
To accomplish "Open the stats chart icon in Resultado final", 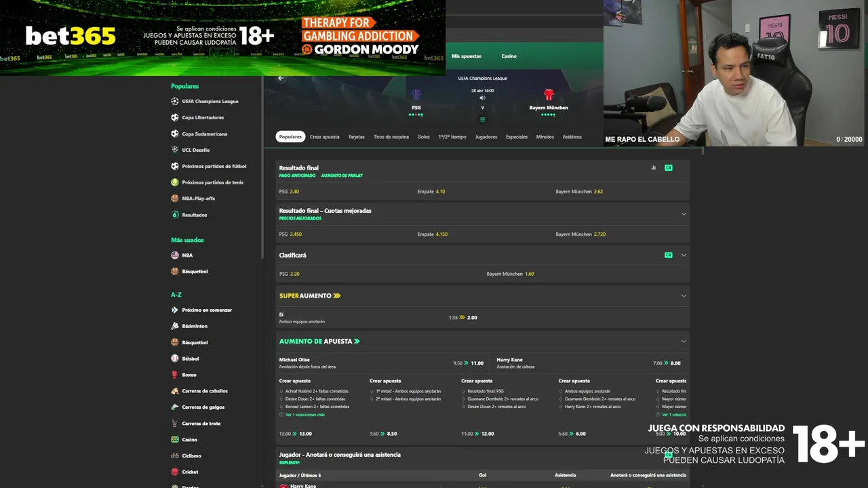I will coord(653,167).
